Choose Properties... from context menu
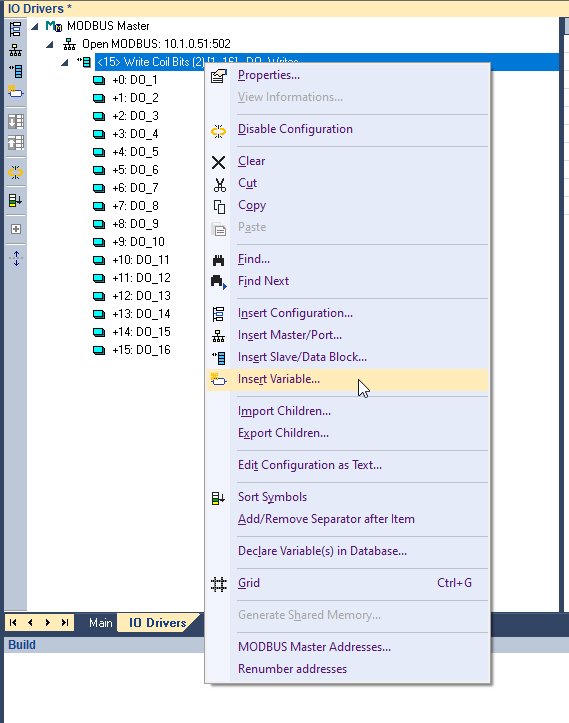This screenshot has width=569, height=723. pyautogui.click(x=268, y=75)
